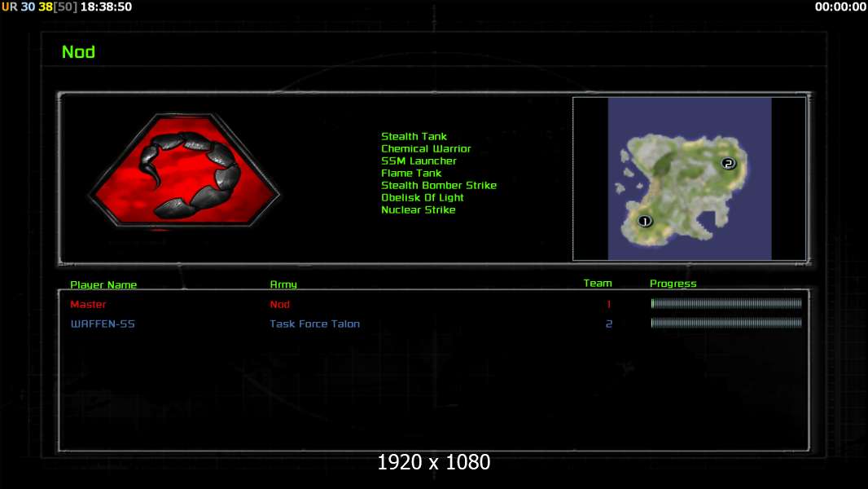Select player name Master
Viewport: 868px width, 489px height.
[x=88, y=304]
